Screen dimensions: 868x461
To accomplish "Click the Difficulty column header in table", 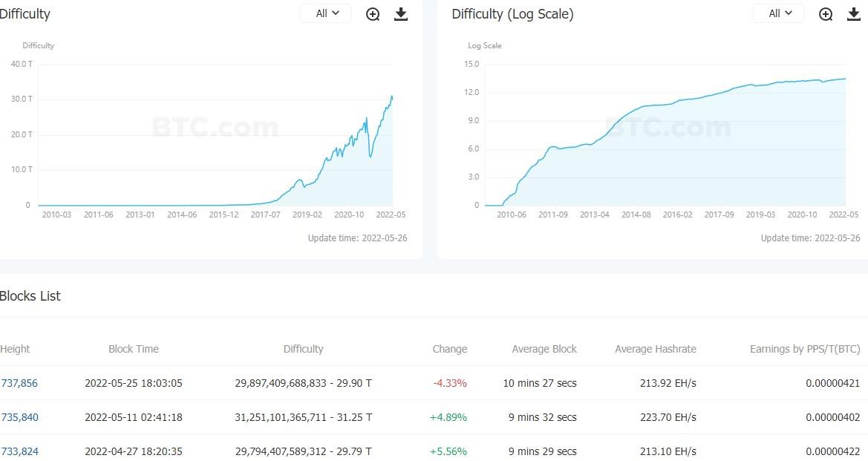I will (303, 349).
